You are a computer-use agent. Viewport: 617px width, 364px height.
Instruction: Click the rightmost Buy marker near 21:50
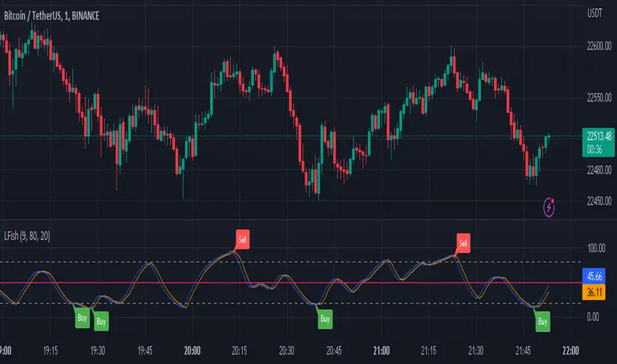(x=543, y=322)
